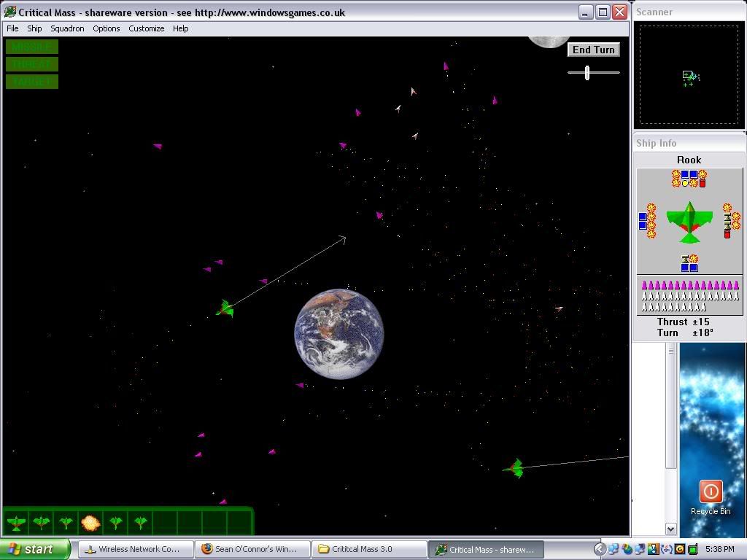Open the Windows Start menu
This screenshot has height=560, width=747.
pos(35,549)
